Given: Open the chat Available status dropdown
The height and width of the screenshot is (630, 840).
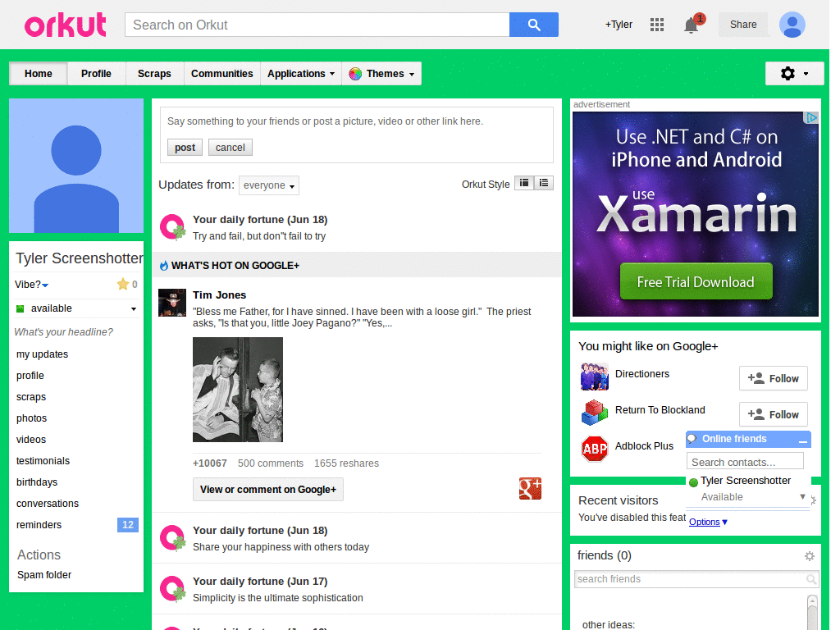Looking at the screenshot, I should tap(802, 496).
